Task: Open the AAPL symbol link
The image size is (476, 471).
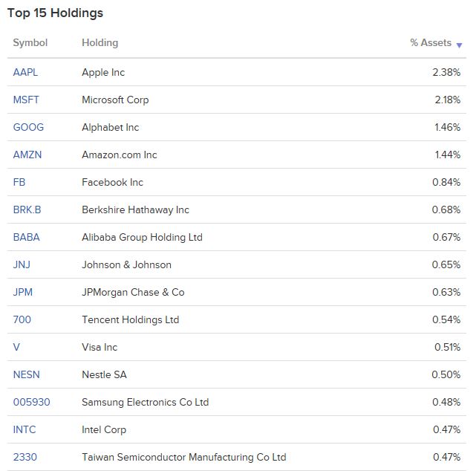Action: [25, 72]
